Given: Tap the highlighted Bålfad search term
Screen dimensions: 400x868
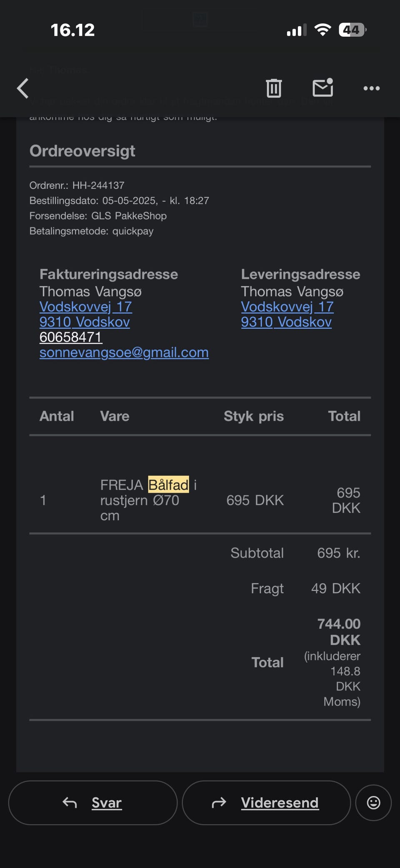Looking at the screenshot, I should click(x=168, y=485).
